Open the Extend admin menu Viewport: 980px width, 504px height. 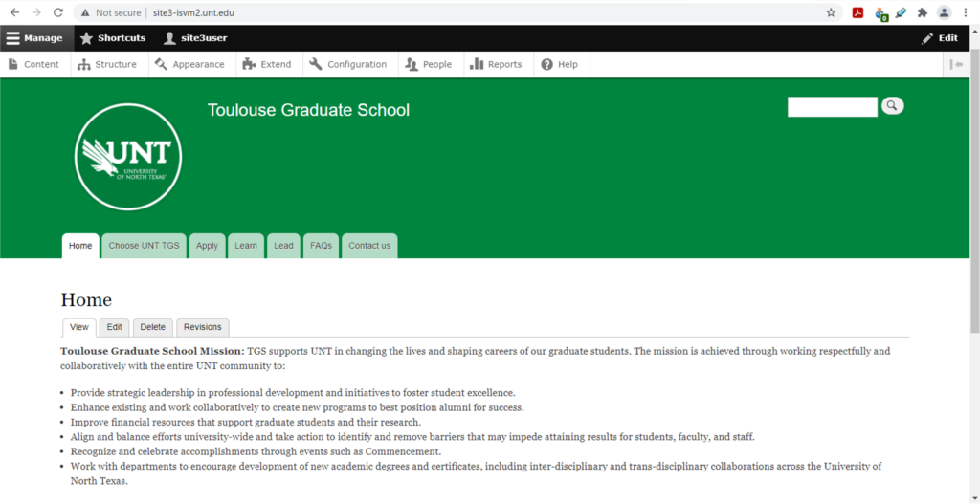268,64
